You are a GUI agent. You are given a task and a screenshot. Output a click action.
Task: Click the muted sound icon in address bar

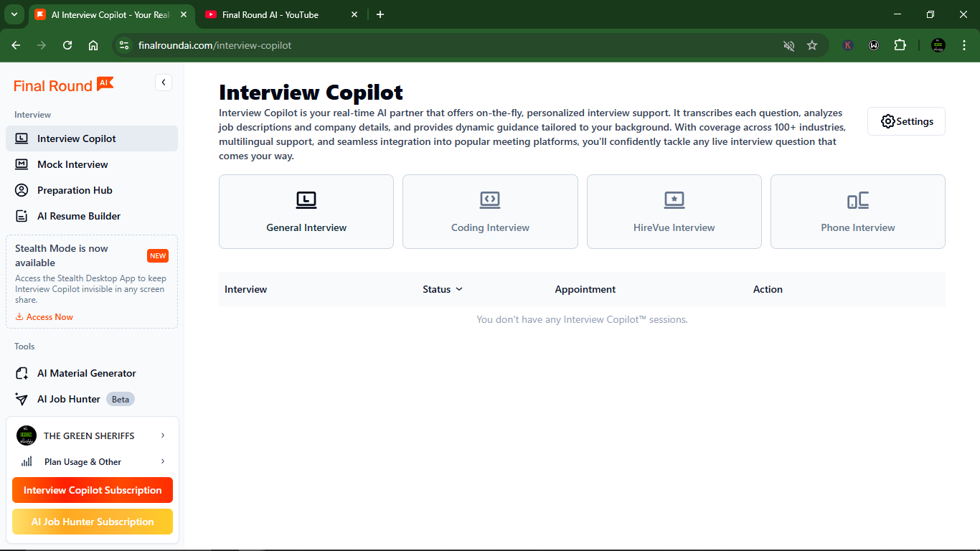(x=789, y=45)
